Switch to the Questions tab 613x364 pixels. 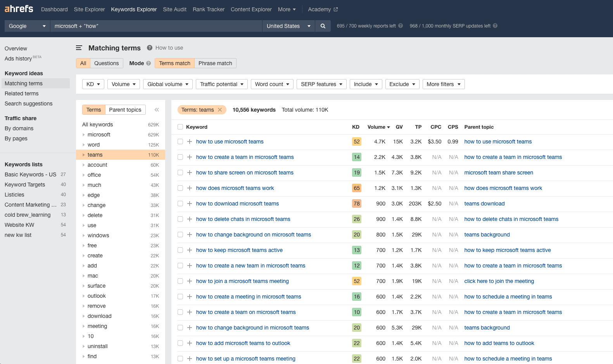[x=107, y=63]
